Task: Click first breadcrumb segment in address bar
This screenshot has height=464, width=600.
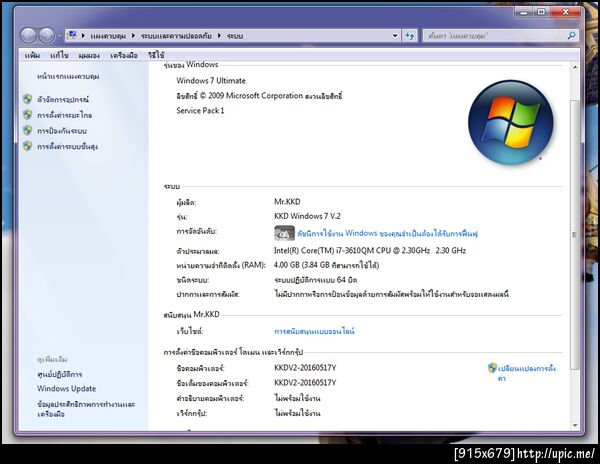Action: pyautogui.click(x=108, y=36)
